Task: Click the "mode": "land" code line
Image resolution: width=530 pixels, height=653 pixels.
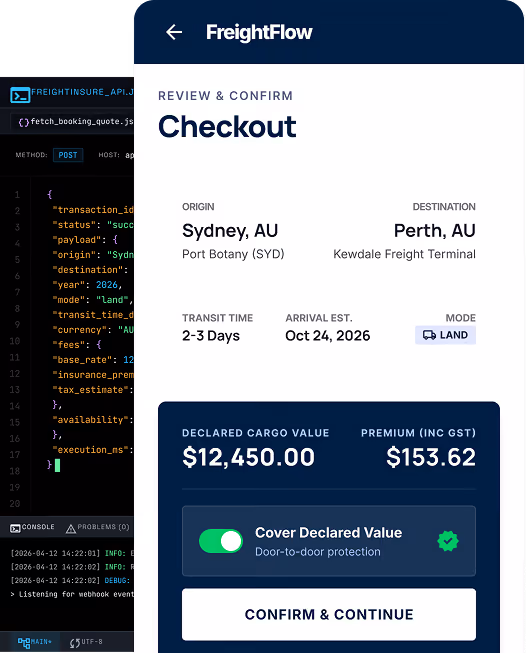Action: pos(92,300)
